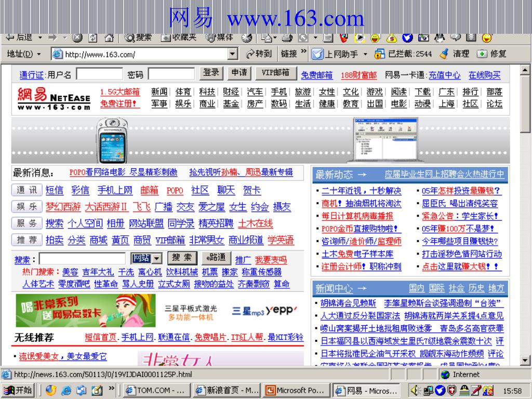
Task: Click the 密码 password field
Action: pos(171,74)
